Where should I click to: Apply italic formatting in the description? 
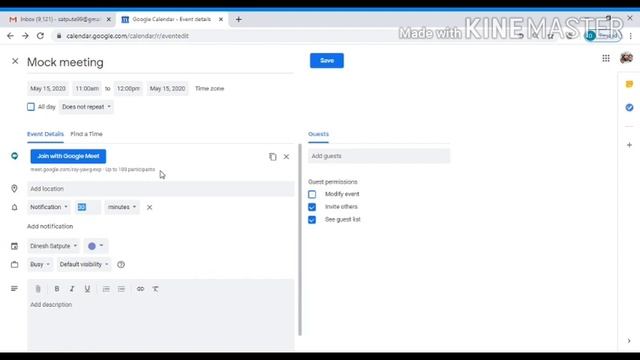(x=72, y=289)
